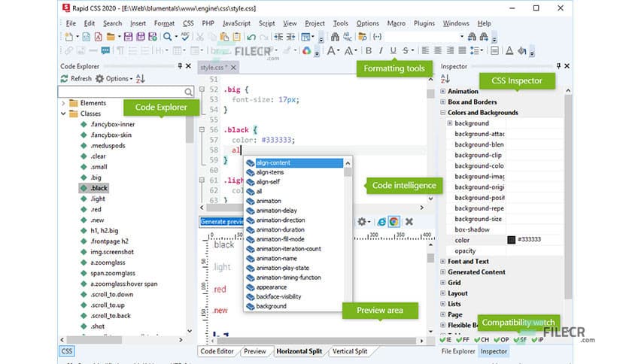This screenshot has height=364, width=629.
Task: Click the Open folder toolbar icon
Action: pyautogui.click(x=111, y=37)
